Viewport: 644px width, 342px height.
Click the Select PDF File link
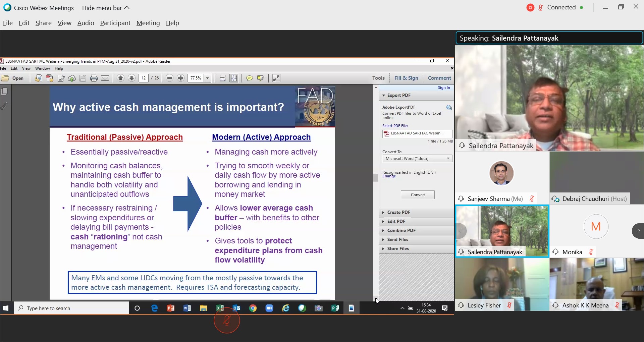coord(395,126)
